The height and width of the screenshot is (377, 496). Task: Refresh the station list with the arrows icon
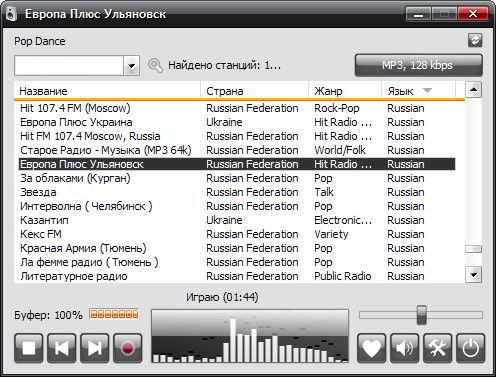click(x=475, y=40)
